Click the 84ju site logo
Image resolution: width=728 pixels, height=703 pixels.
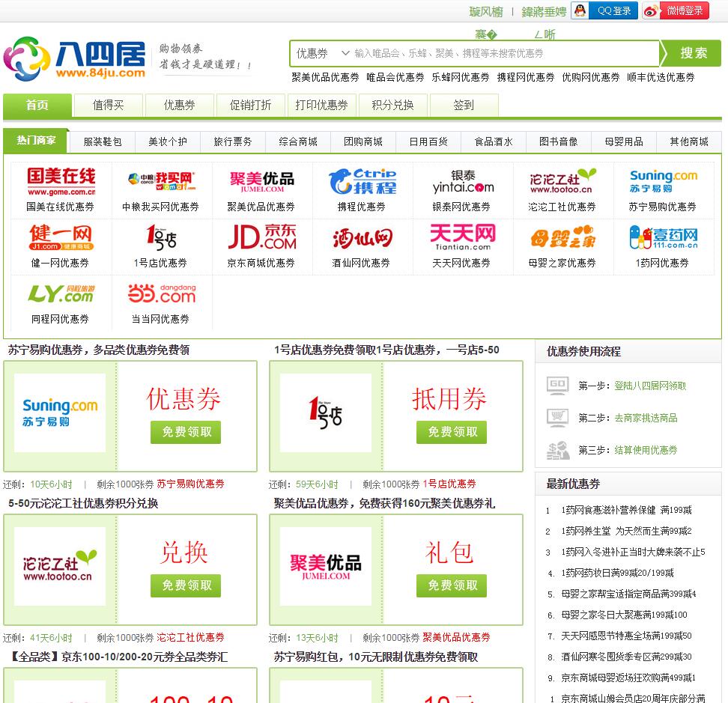[x=74, y=59]
